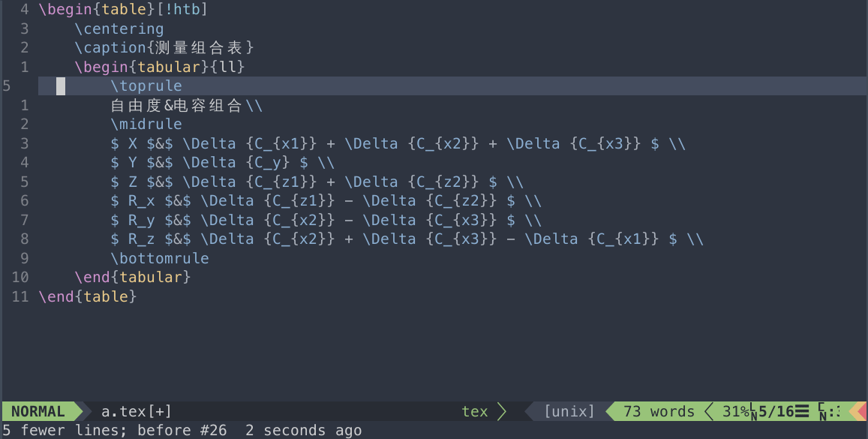Click the hamburger lines symbol after 5/16
The width and height of the screenshot is (868, 439).
click(802, 411)
